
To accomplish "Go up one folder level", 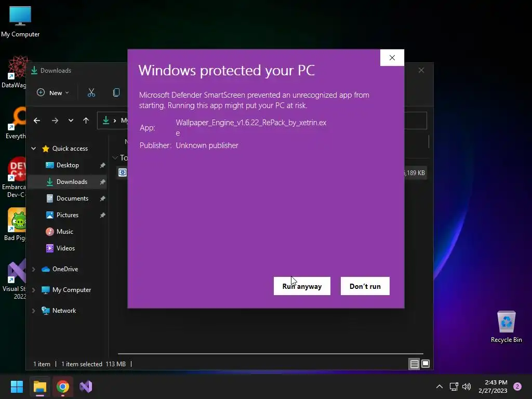I will (86, 121).
